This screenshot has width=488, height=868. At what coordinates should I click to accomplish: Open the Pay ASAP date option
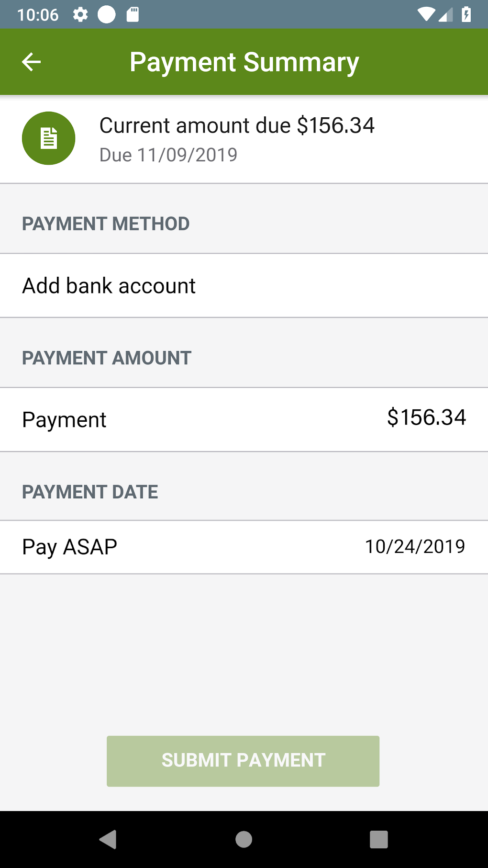70,547
